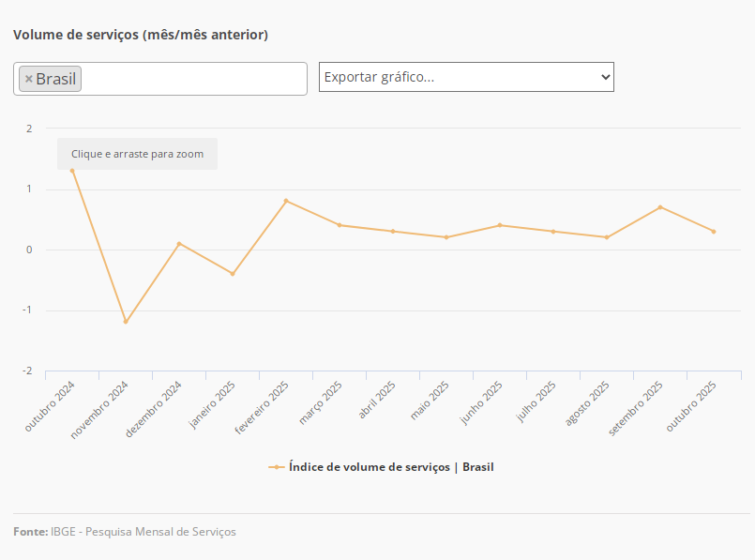This screenshot has width=755, height=560.
Task: Click the março 2025 data point
Action: [340, 225]
